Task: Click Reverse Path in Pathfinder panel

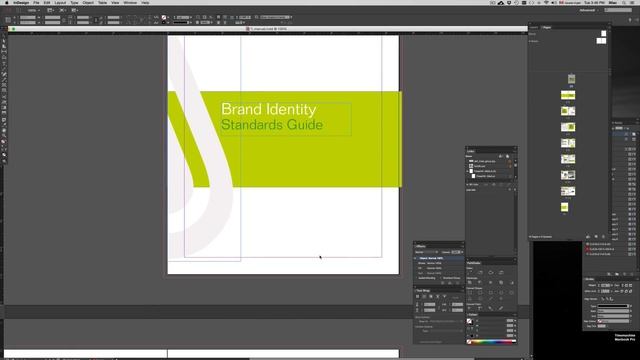Action: [501, 273]
